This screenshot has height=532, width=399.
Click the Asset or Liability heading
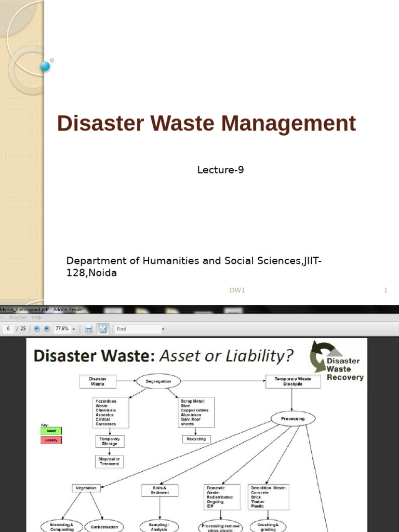pyautogui.click(x=227, y=356)
